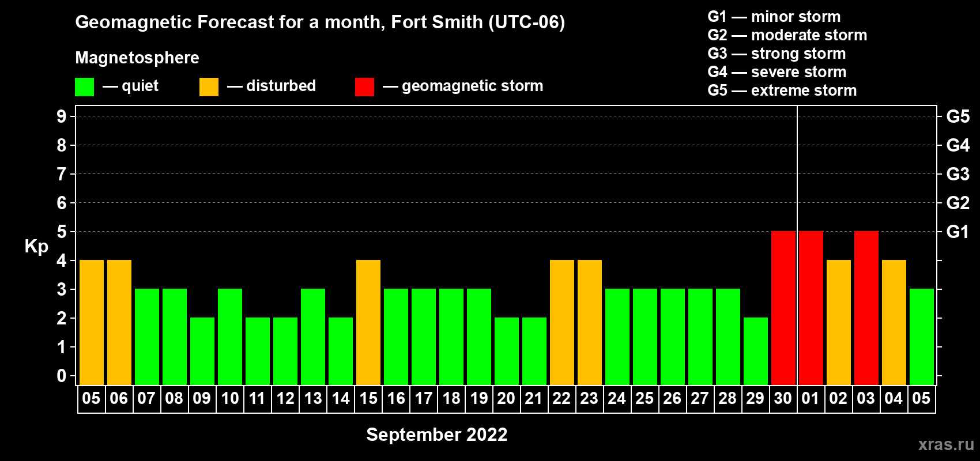Viewport: 980px width, 461px height.
Task: Click the G1 label on the right axis
Action: [x=958, y=232]
